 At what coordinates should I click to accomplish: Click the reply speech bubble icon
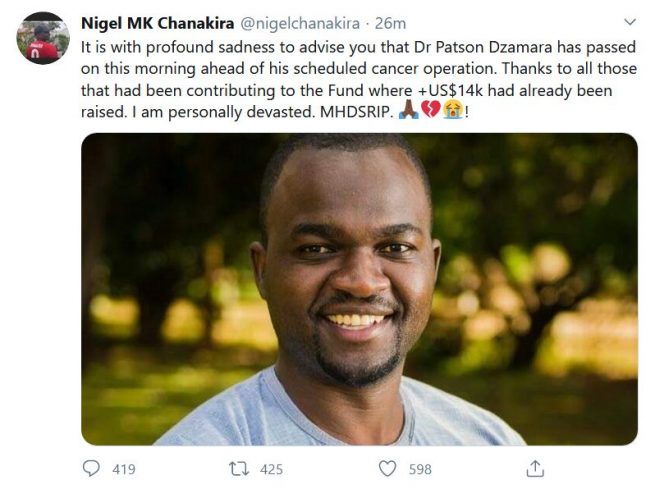pos(91,468)
